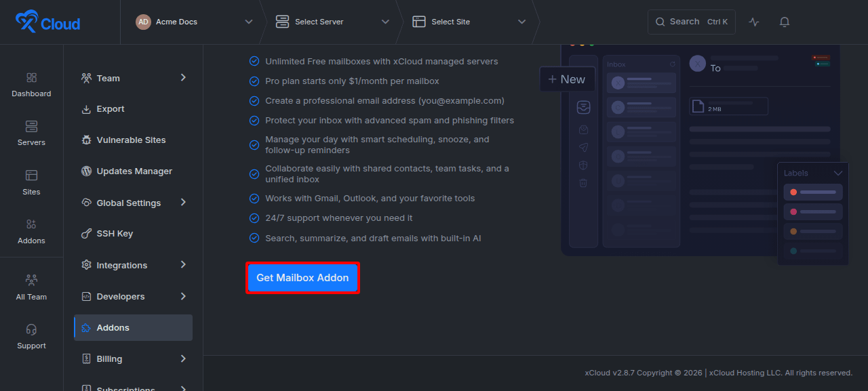Open the notifications bell icon
The width and height of the screenshot is (868, 391).
[x=785, y=22]
